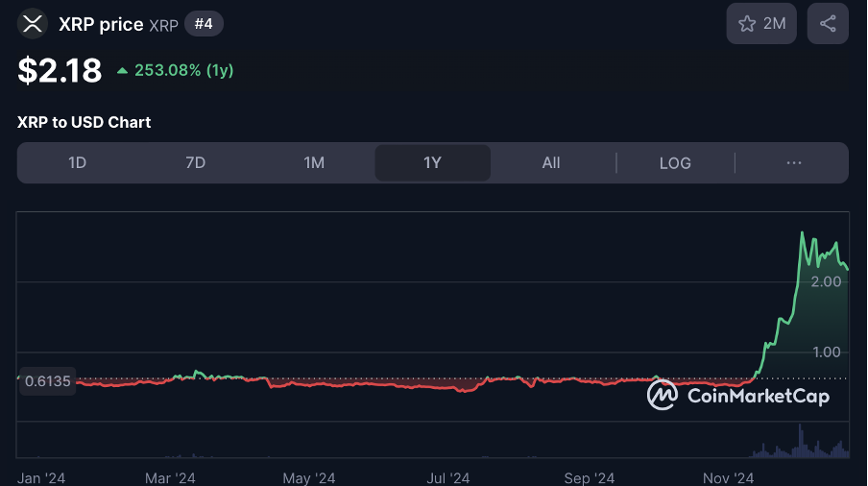Switch chart to 7D range
This screenshot has width=868, height=486.
coord(195,163)
